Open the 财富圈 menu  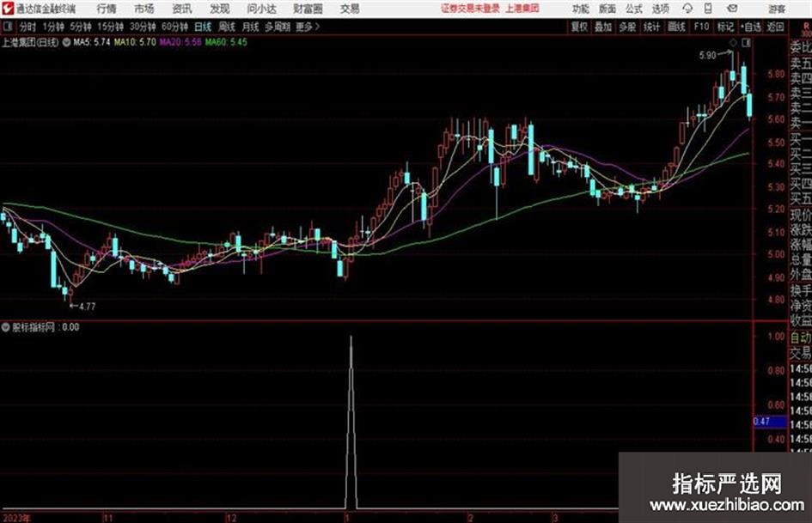(308, 9)
